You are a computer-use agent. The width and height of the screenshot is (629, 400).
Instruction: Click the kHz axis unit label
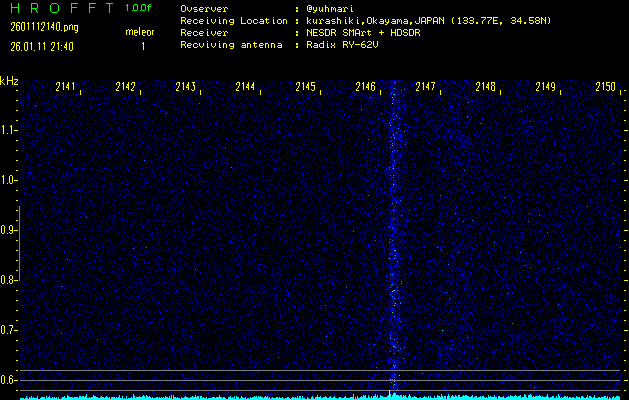(x=9, y=81)
